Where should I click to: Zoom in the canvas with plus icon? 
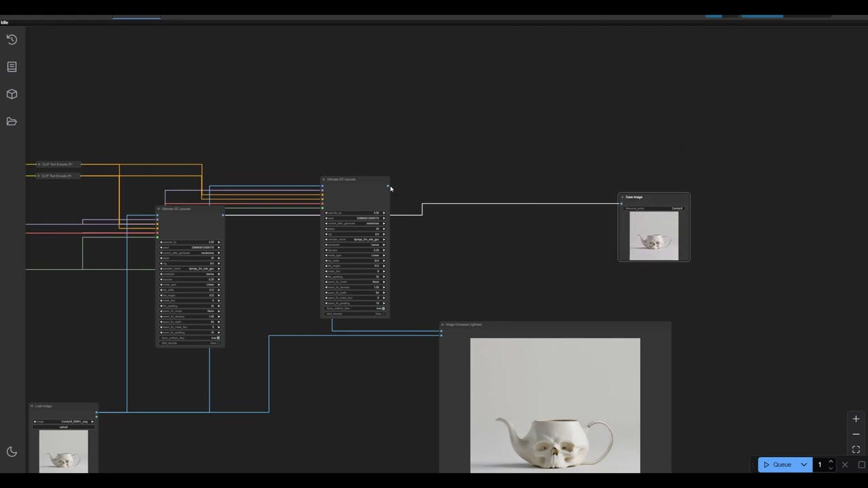tap(856, 419)
